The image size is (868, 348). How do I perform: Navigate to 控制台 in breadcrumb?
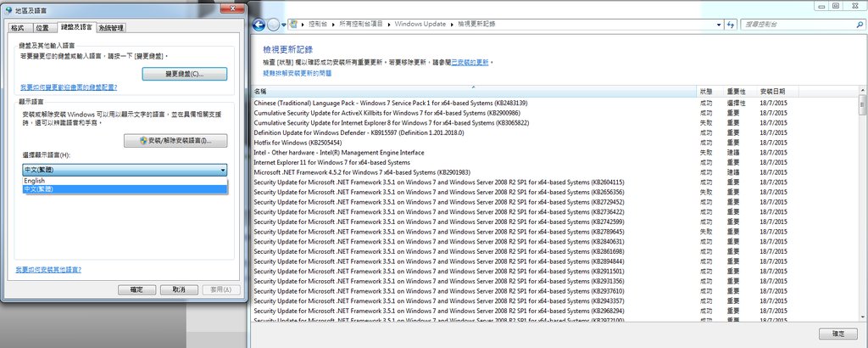317,25
